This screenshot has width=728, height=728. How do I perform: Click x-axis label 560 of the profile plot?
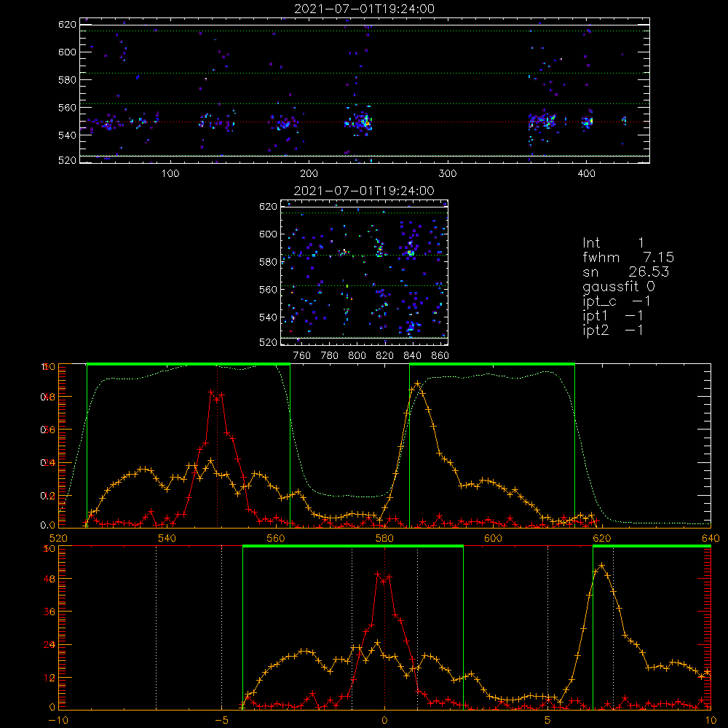(x=276, y=538)
